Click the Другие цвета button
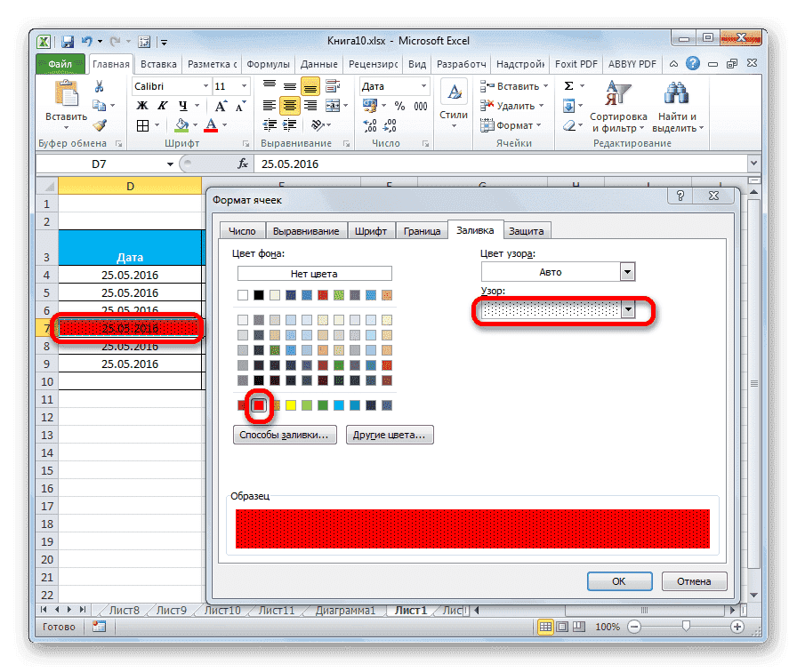 (390, 435)
